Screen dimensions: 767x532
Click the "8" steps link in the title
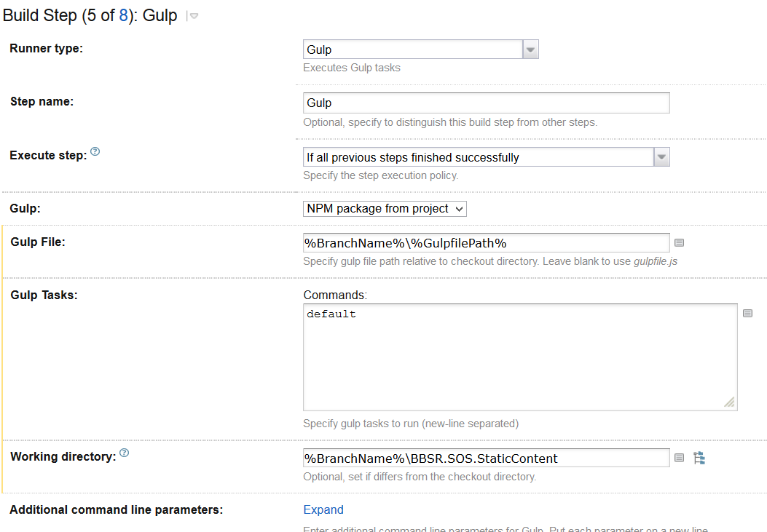pyautogui.click(x=124, y=15)
